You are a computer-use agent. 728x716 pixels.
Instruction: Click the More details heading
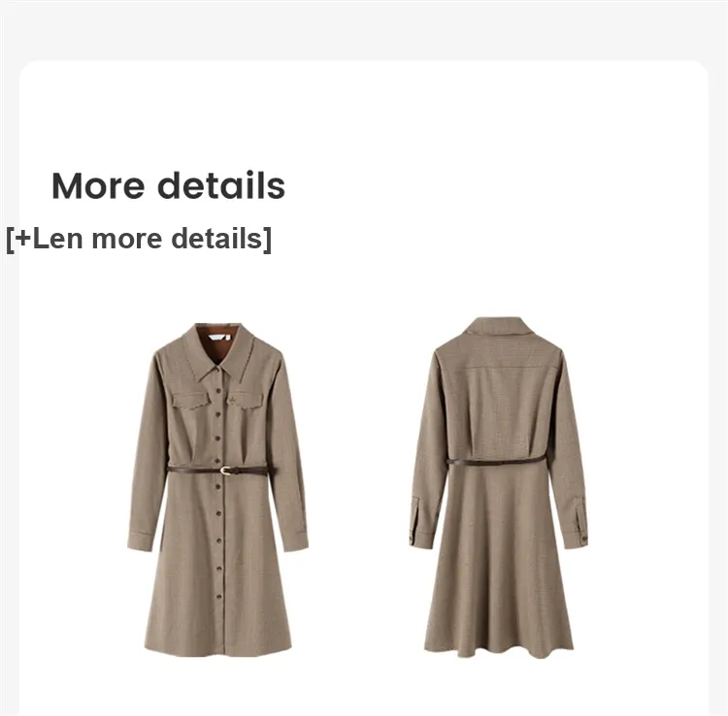[168, 185]
